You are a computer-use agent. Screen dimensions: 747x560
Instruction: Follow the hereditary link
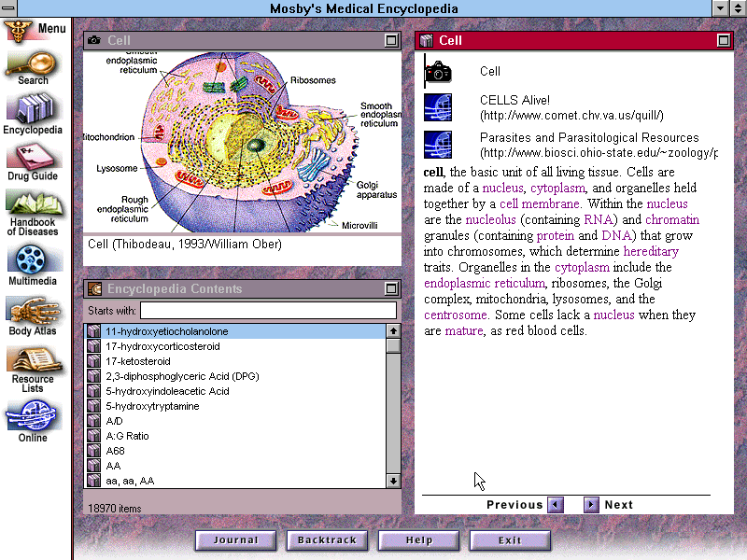coord(651,251)
